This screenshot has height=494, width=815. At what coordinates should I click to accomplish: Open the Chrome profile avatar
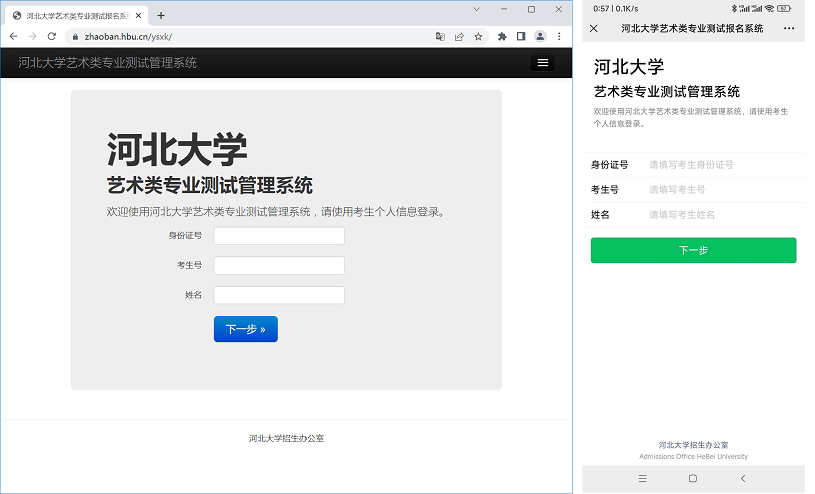click(x=540, y=36)
